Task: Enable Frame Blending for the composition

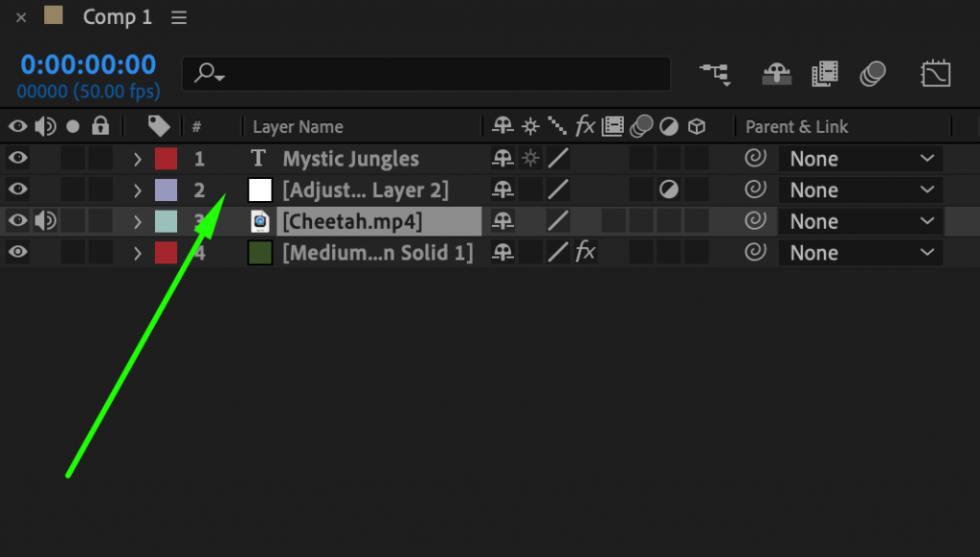Action: [824, 74]
